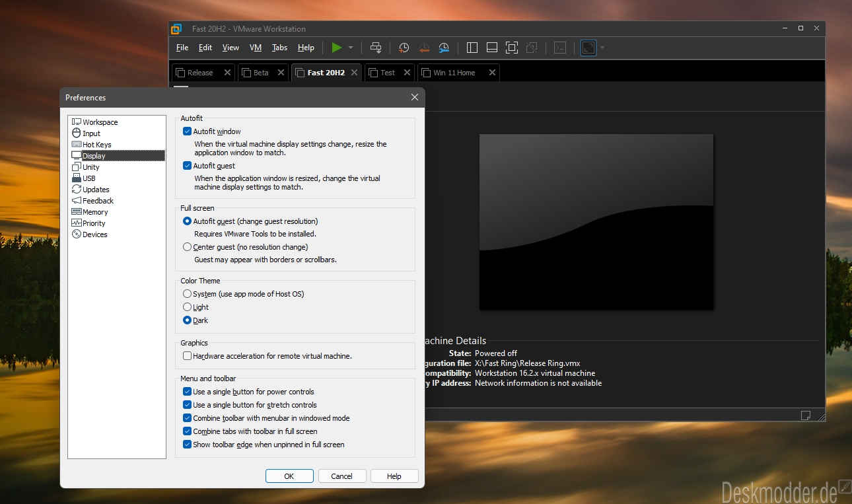Open the Help menu

306,48
